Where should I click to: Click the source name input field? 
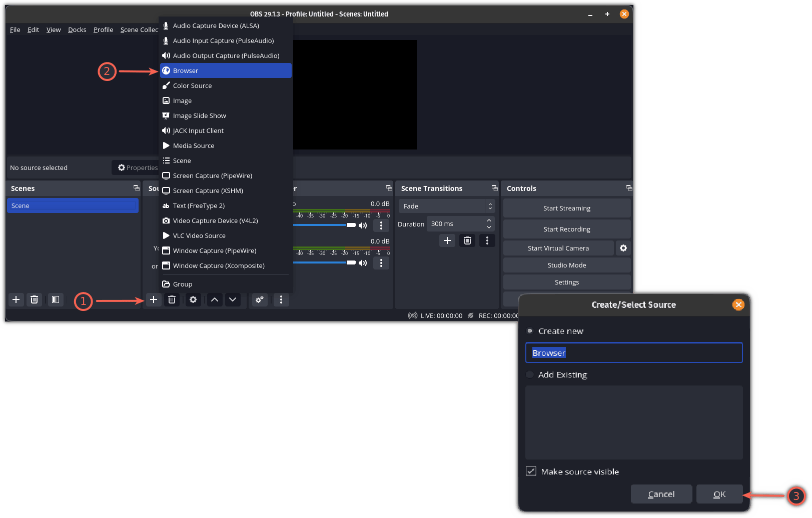[634, 352]
